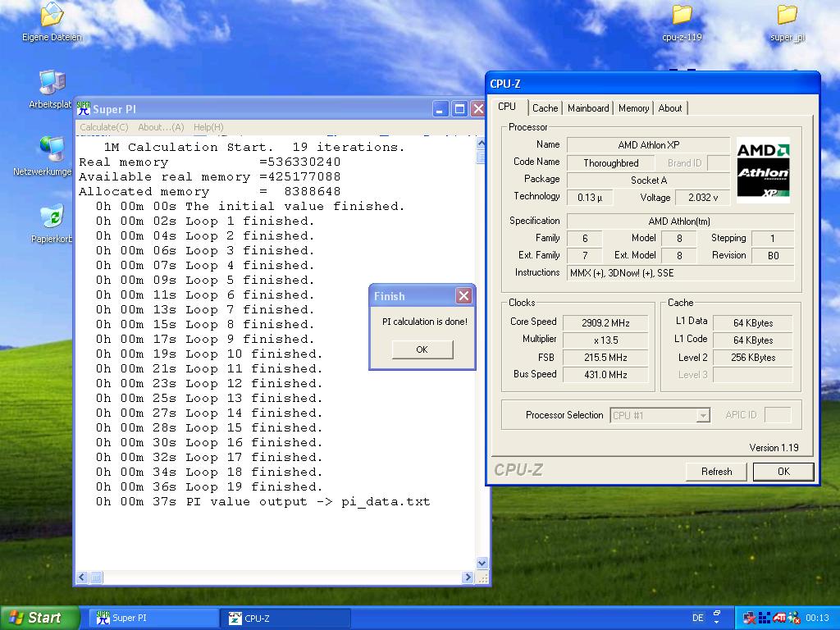840x630 pixels.
Task: Open the cpu-z-119 folder on desktop
Action: coord(682,15)
